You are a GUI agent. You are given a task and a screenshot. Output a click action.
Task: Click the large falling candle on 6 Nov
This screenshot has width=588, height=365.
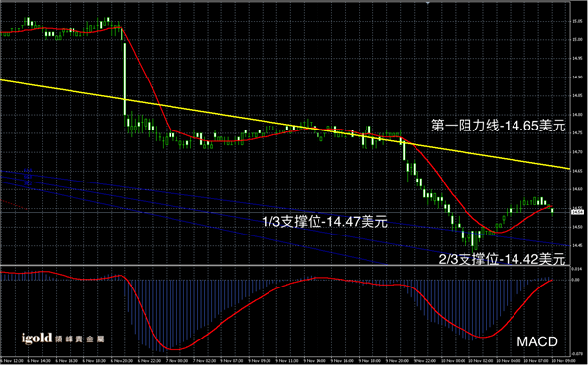[x=125, y=78]
